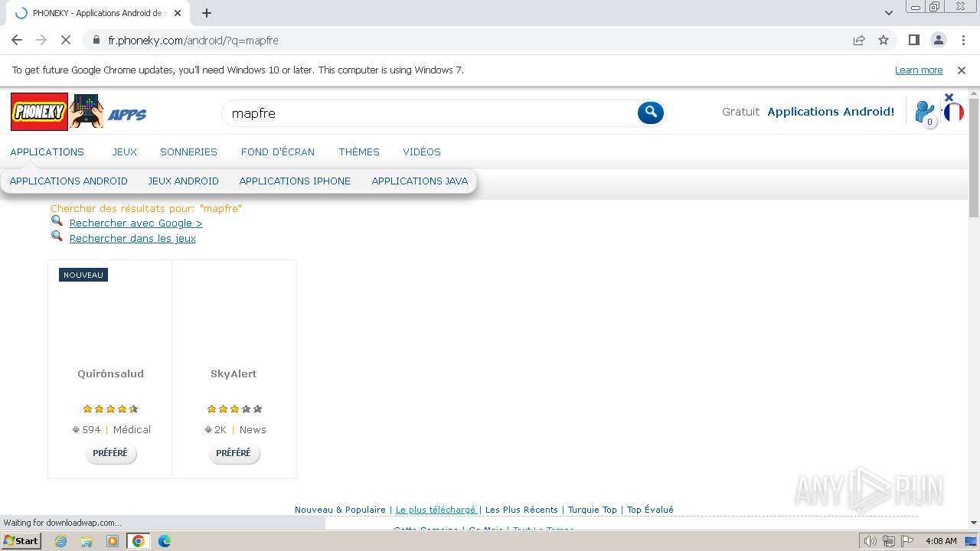The width and height of the screenshot is (980, 551).
Task: Go back to the previous page
Action: 17,40
